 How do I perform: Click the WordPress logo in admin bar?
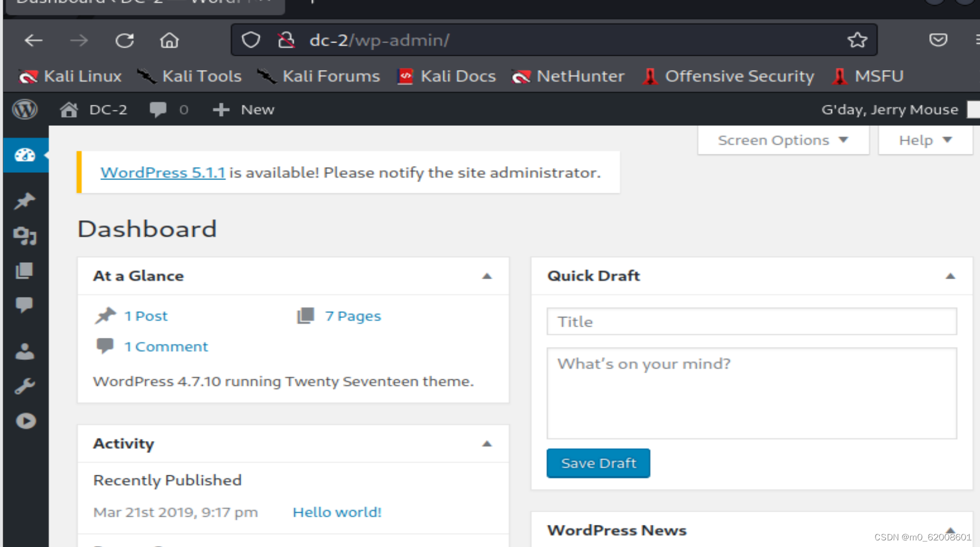click(25, 109)
